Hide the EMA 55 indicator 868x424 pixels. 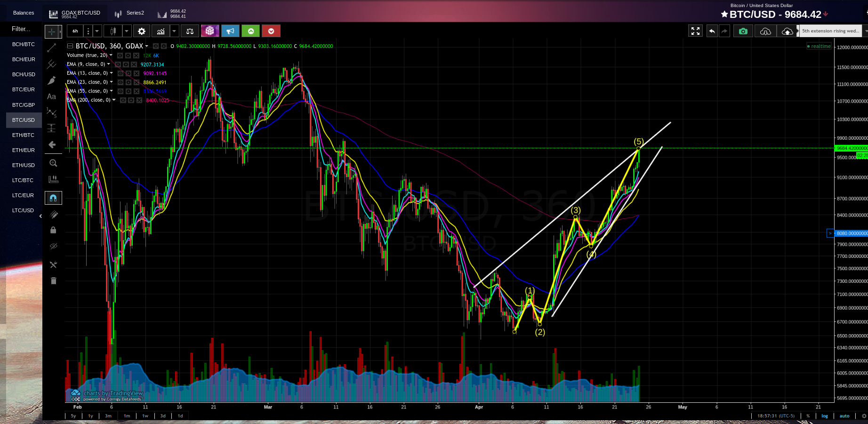(x=121, y=91)
